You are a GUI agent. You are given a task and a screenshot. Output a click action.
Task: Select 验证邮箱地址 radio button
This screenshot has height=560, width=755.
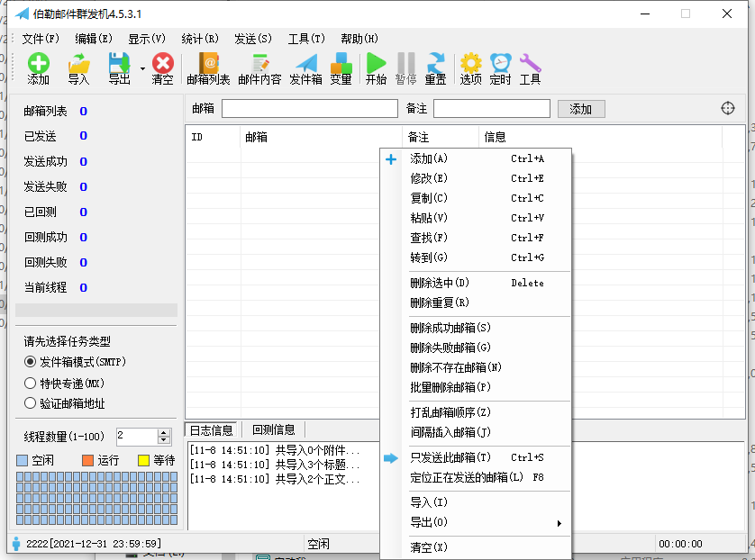pos(30,403)
